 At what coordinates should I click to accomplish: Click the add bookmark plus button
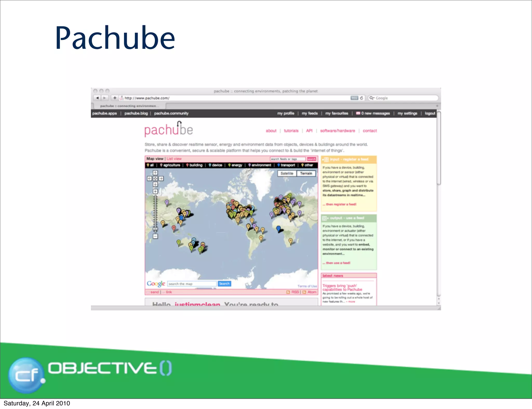coord(115,98)
